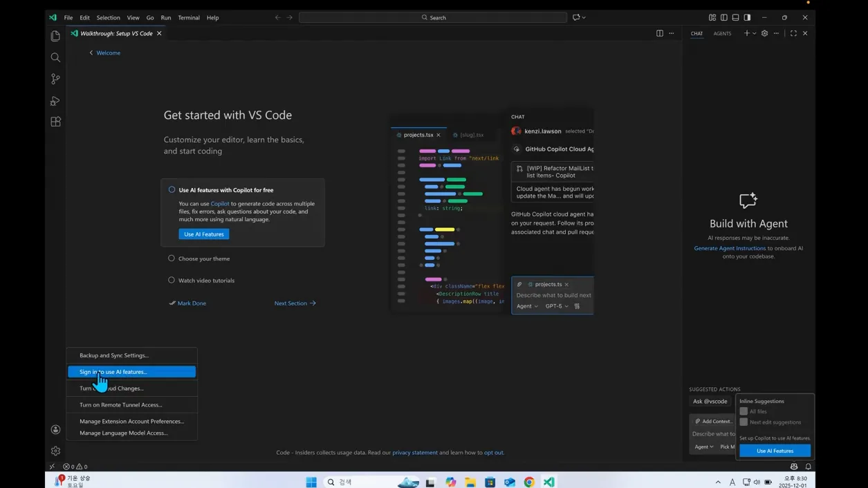This screenshot has width=868, height=488.
Task: Click the opt out link
Action: point(493,453)
